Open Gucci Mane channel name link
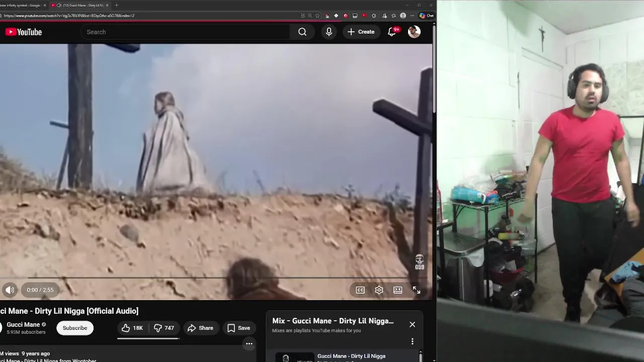The image size is (644, 362). (x=23, y=325)
